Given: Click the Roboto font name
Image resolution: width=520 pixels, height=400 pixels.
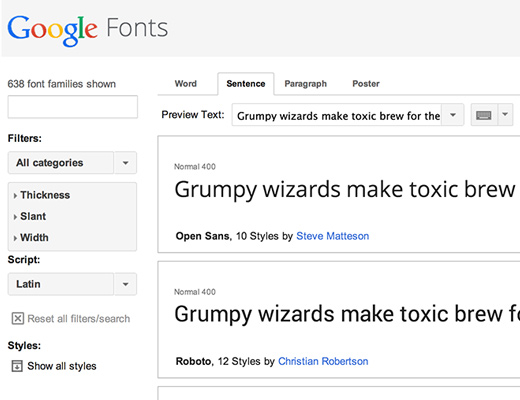Looking at the screenshot, I should pos(194,361).
